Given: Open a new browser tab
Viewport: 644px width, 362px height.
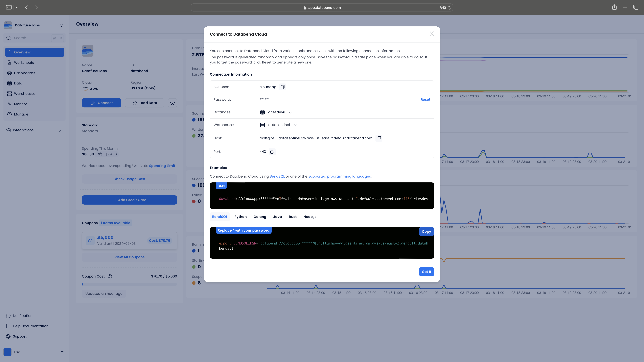Looking at the screenshot, I should click(625, 7).
